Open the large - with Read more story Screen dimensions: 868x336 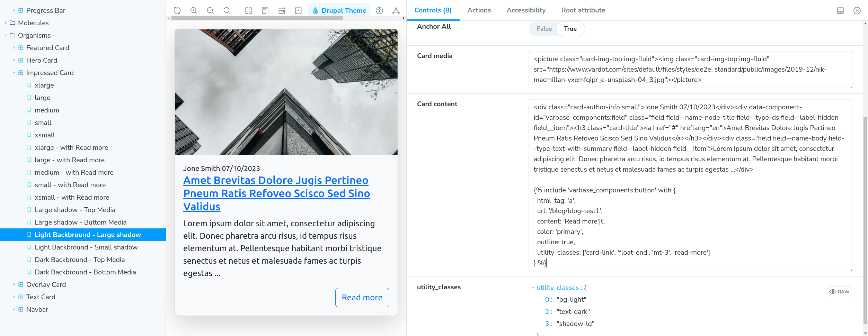coord(70,160)
